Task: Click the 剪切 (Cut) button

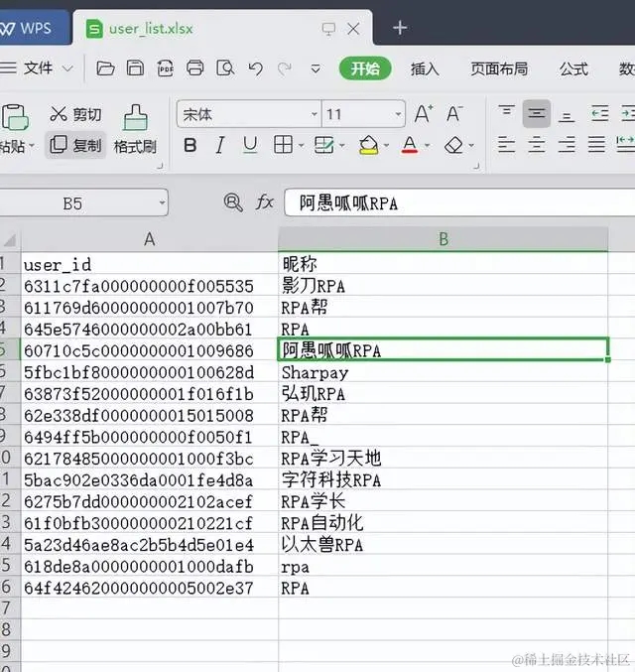Action: coord(75,114)
